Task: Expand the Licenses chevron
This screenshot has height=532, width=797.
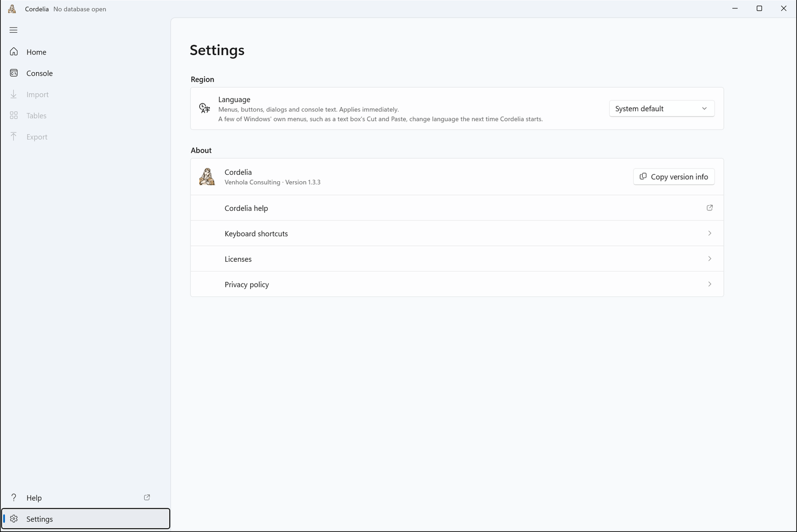Action: (x=710, y=259)
